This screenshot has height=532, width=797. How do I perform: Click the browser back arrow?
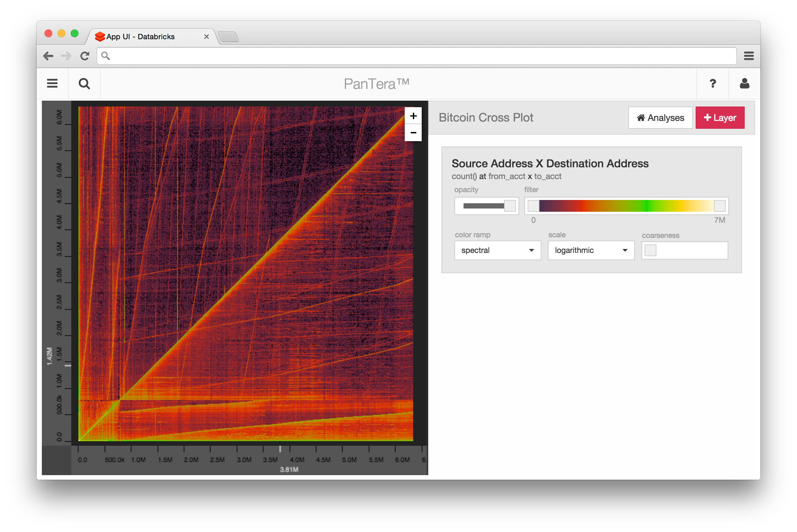(48, 56)
